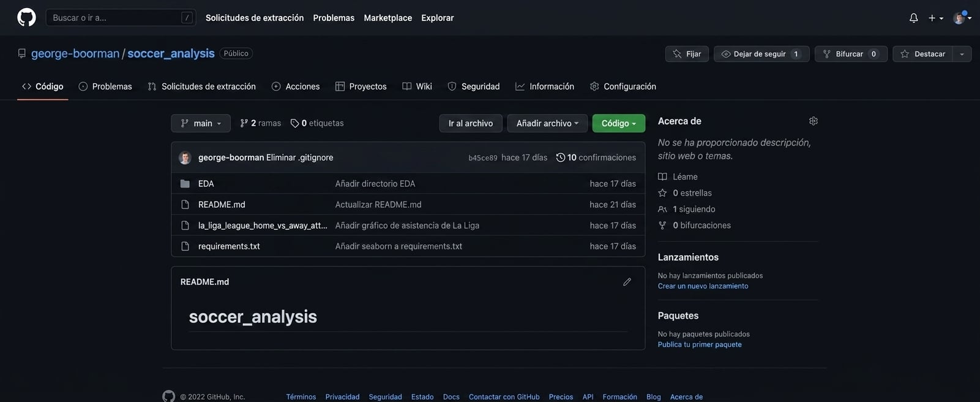The height and width of the screenshot is (402, 980).
Task: Open requirements.txt file
Action: click(229, 246)
